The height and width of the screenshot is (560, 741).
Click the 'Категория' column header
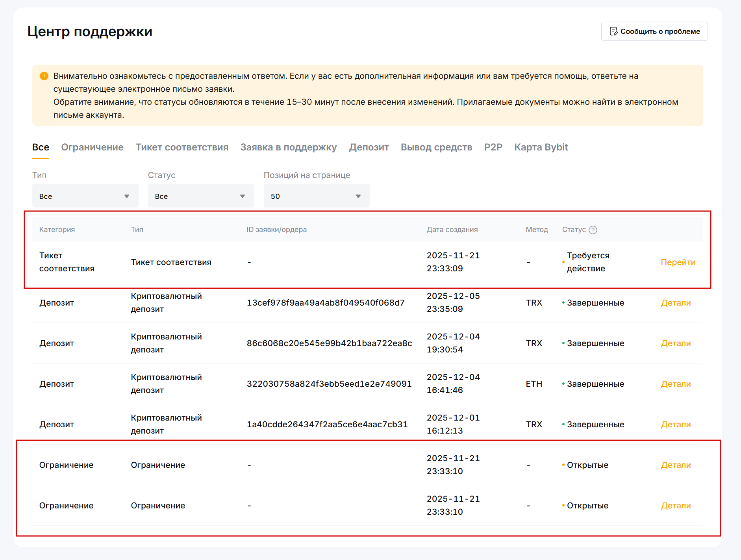[57, 230]
